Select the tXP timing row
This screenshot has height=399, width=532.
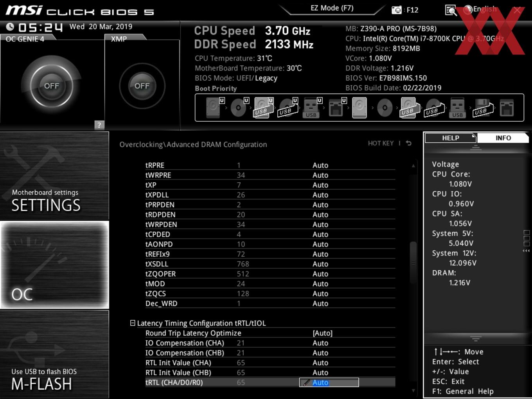tap(270, 185)
